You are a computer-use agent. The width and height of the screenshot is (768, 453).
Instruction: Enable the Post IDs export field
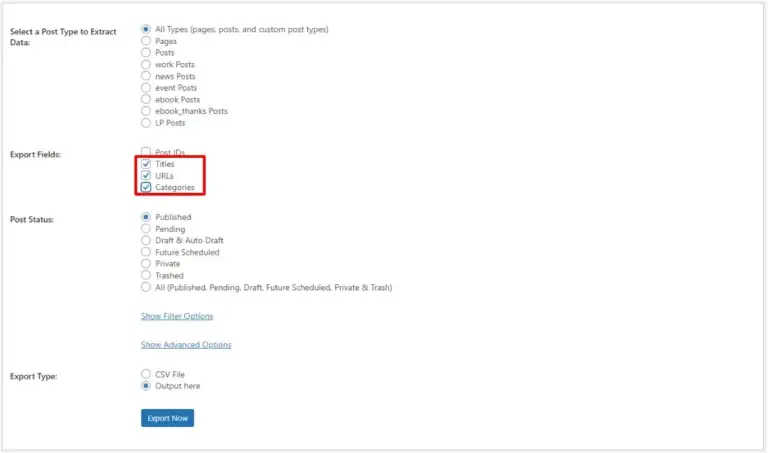[x=146, y=152]
